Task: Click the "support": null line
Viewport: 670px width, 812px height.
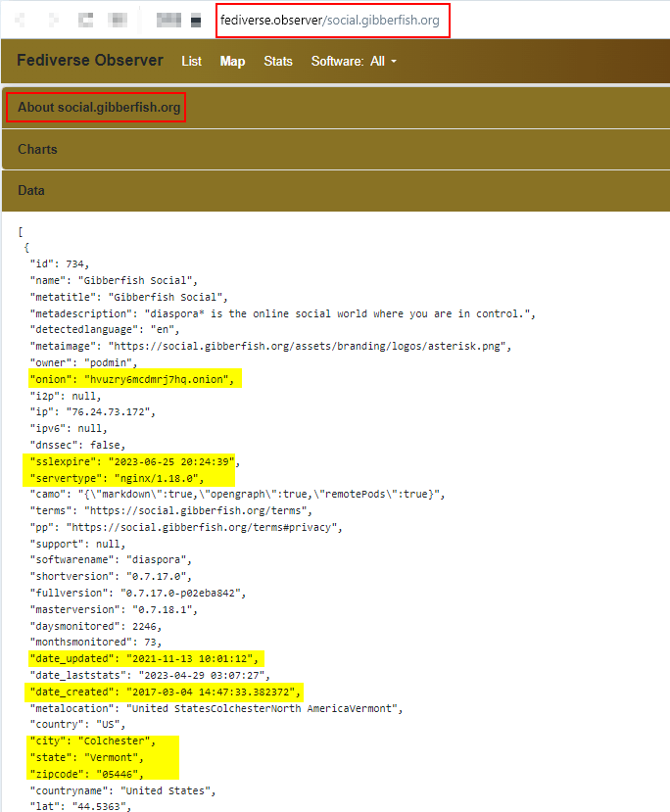Action: pyautogui.click(x=77, y=545)
